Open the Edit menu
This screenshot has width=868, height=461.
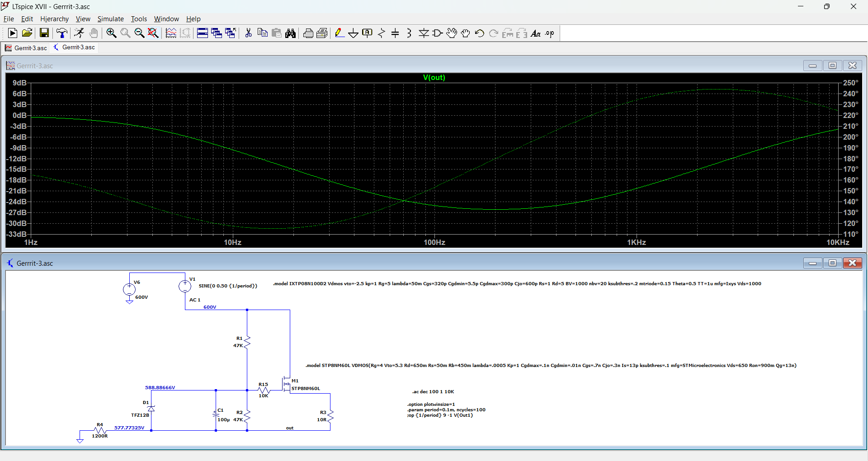click(27, 19)
